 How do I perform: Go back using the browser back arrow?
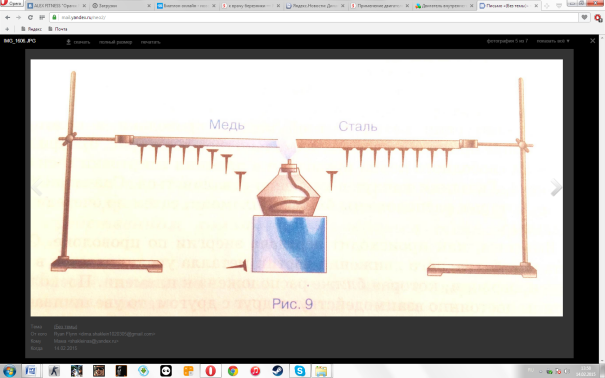(7, 17)
